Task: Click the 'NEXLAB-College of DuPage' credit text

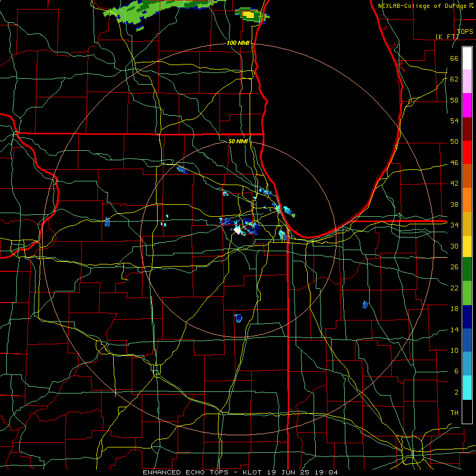Action: click(423, 6)
